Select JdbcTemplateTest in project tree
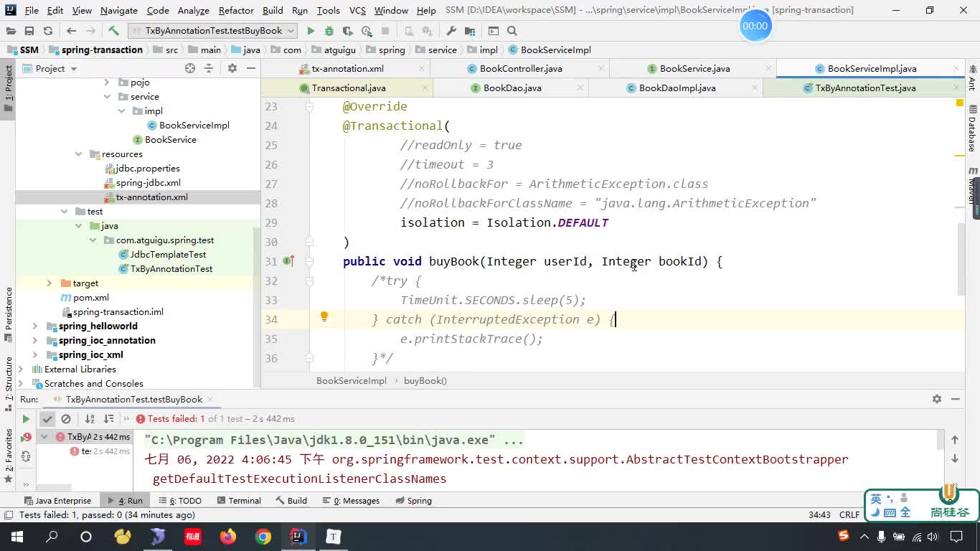Screen dimensions: 980x551 pos(163,255)
